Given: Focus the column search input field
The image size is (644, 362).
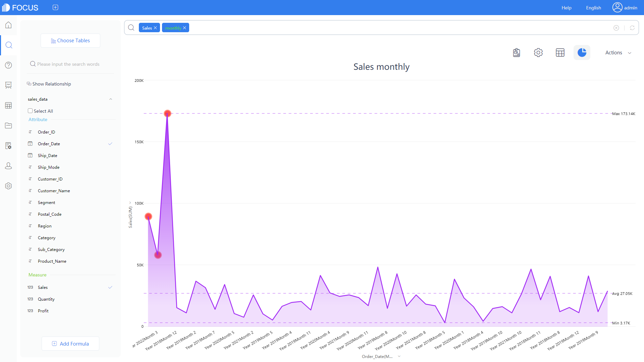Looking at the screenshot, I should click(x=70, y=64).
